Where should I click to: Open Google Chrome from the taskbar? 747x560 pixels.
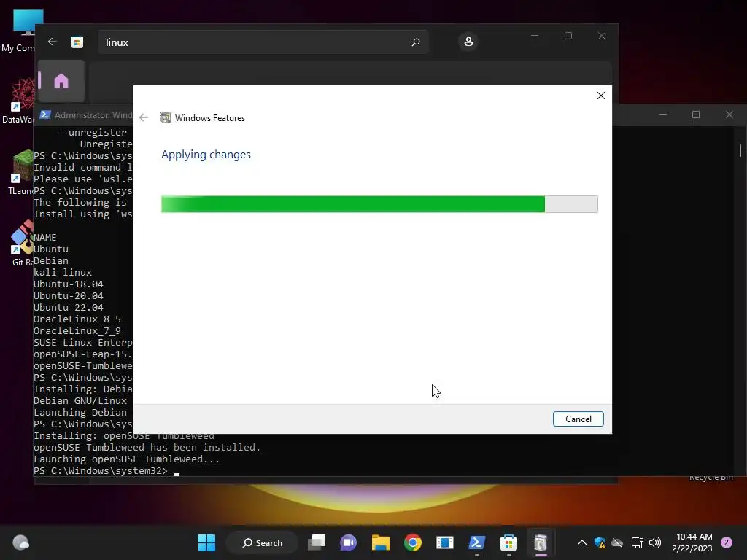[x=413, y=542]
